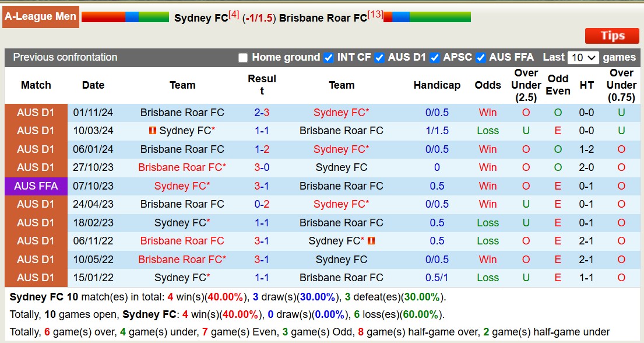Click the AUS D1 badge on the 01/11/24 row

36,113
